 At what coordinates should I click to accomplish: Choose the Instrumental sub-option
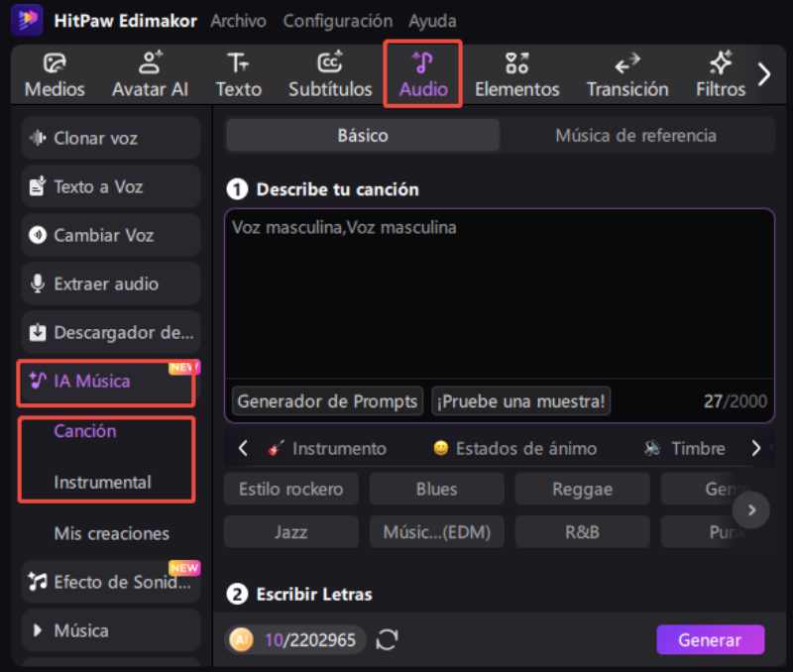point(102,483)
